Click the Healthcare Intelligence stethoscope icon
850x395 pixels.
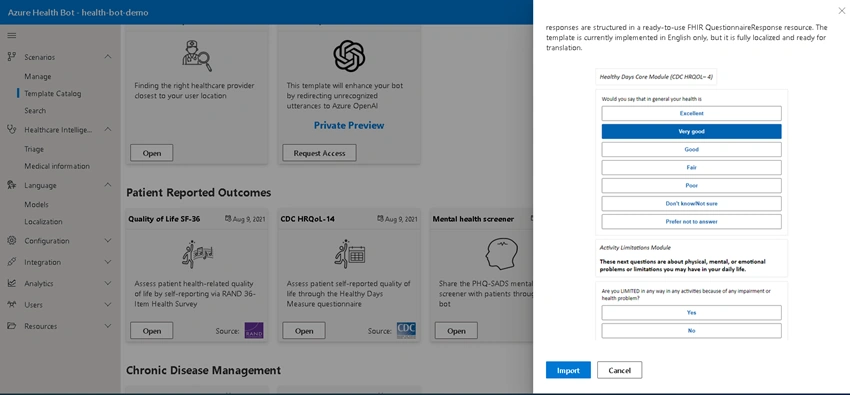11,129
